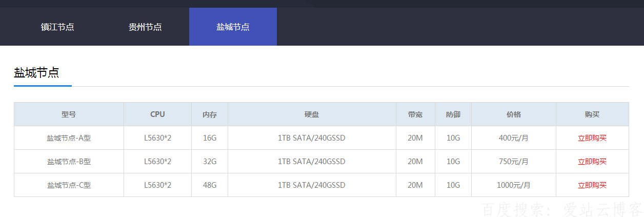Image resolution: width=644 pixels, height=217 pixels.
Task: Click 立即购买 for 盐城节点-B型
Action: coord(592,162)
